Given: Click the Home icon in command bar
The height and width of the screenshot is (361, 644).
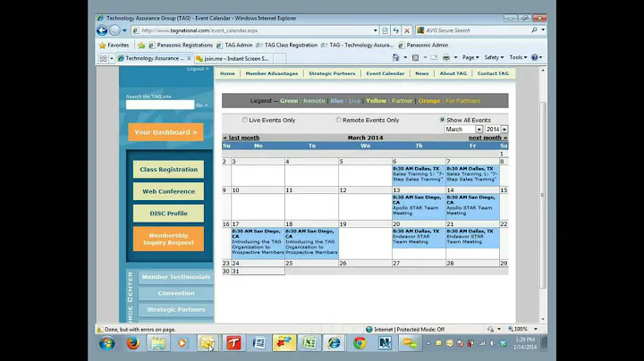Looking at the screenshot, I should (395, 57).
